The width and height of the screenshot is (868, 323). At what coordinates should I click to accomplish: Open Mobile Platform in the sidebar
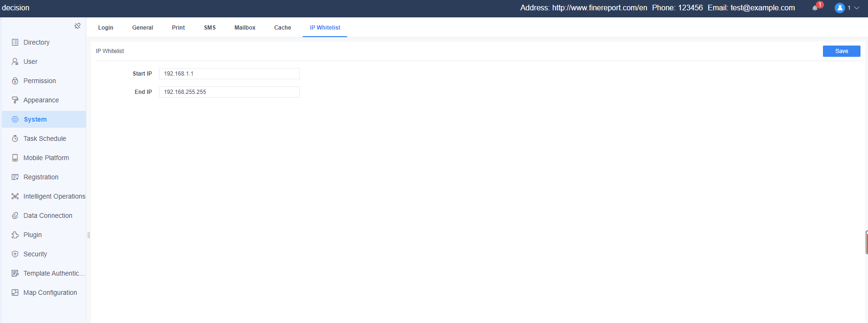pos(46,158)
